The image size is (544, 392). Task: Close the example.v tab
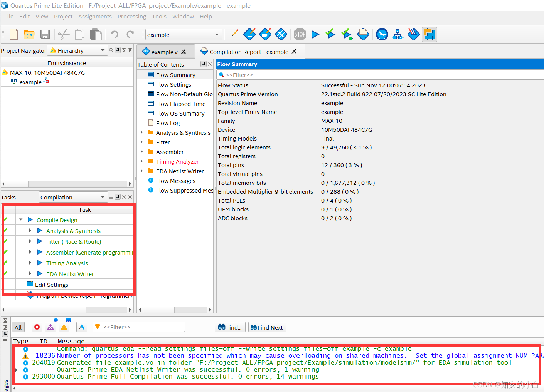(184, 52)
